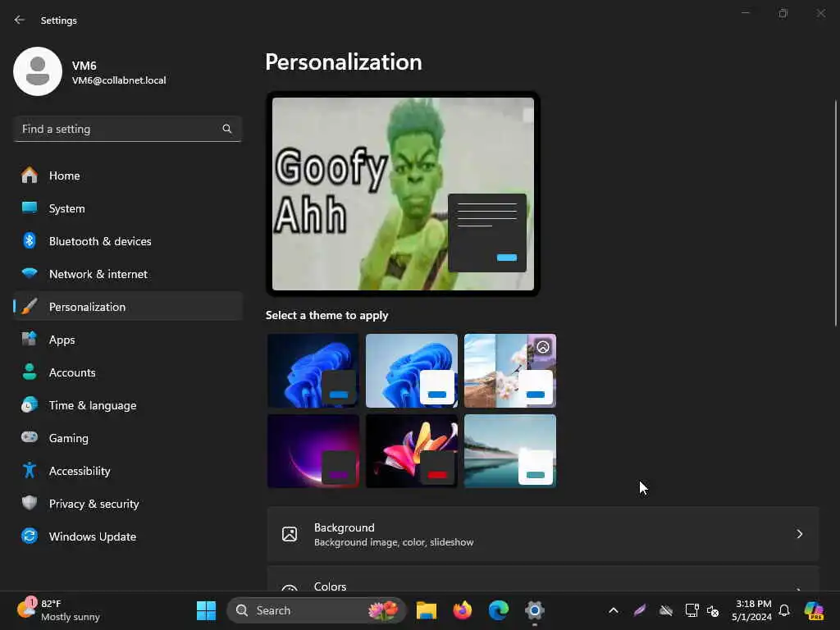This screenshot has height=630, width=840.
Task: Open the weather widget showing 82°F
Action: tap(59, 610)
